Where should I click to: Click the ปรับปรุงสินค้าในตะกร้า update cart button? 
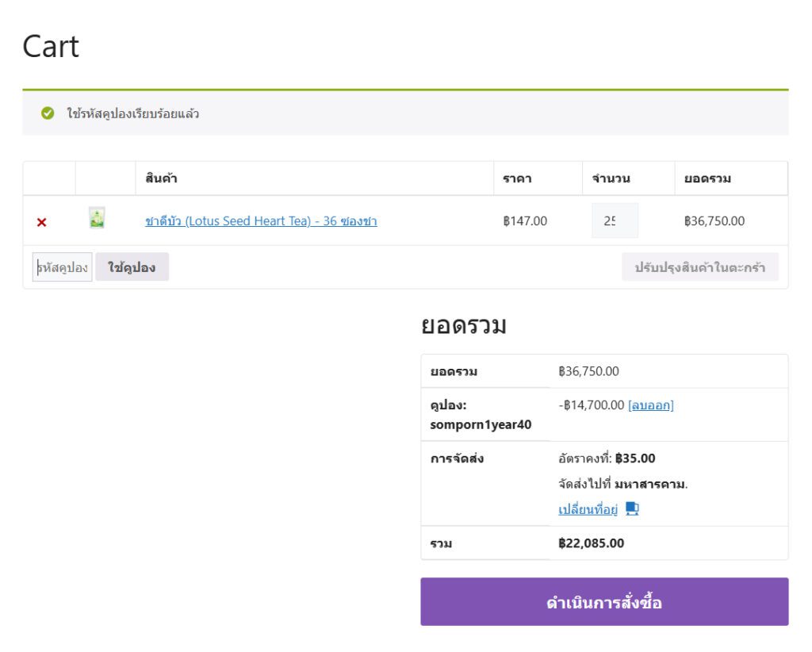699,267
